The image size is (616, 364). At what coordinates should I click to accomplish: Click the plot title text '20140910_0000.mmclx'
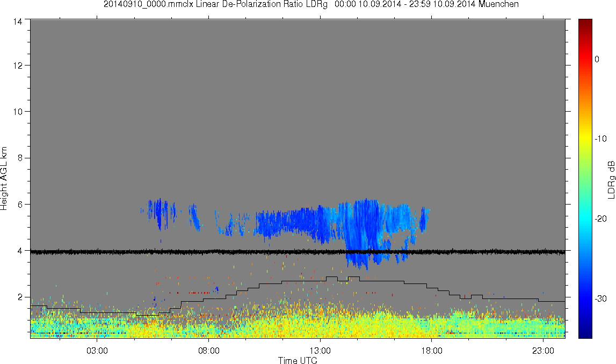[148, 4]
